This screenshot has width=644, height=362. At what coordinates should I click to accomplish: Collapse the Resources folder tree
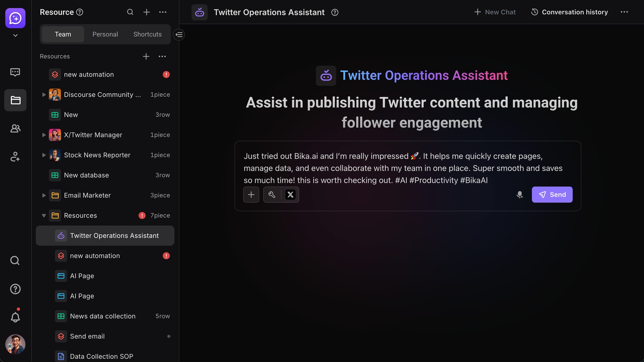coord(44,216)
